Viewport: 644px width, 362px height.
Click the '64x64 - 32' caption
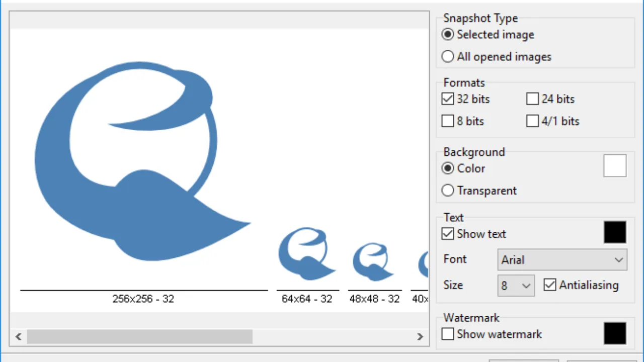[x=307, y=299]
